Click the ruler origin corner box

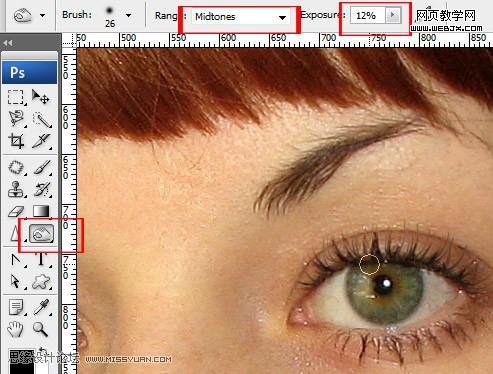pyautogui.click(x=69, y=40)
